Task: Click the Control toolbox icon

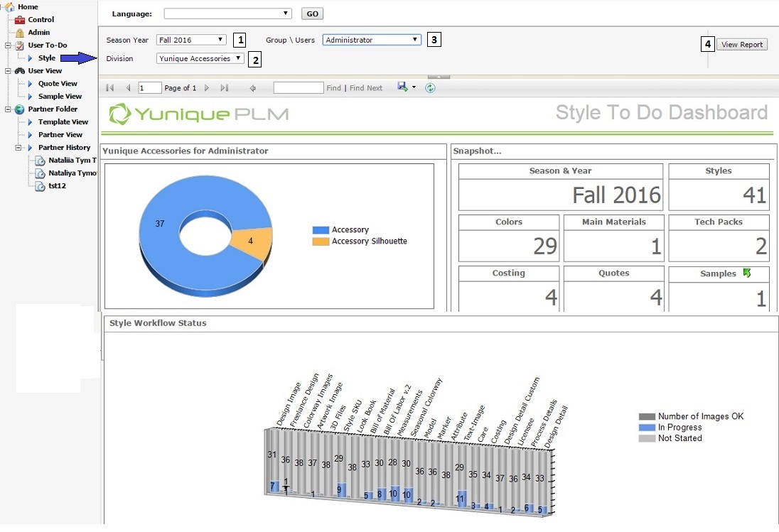Action: [19, 20]
